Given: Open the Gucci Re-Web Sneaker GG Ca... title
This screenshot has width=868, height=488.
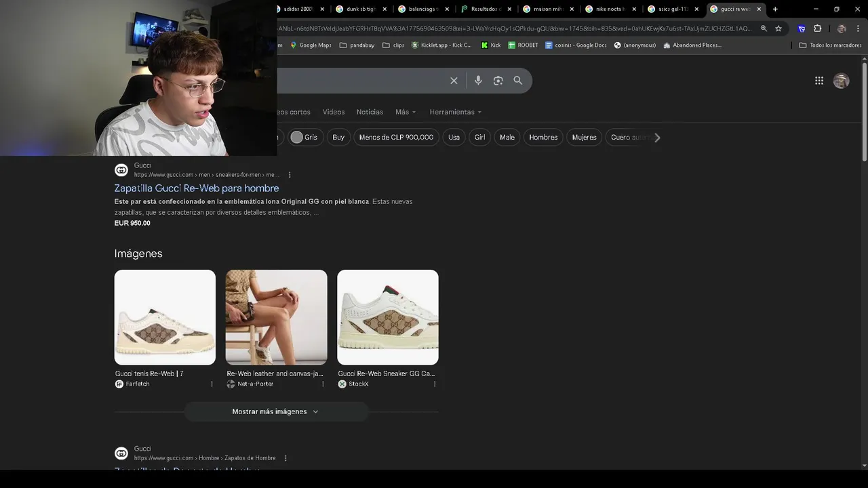Looking at the screenshot, I should 387,373.
